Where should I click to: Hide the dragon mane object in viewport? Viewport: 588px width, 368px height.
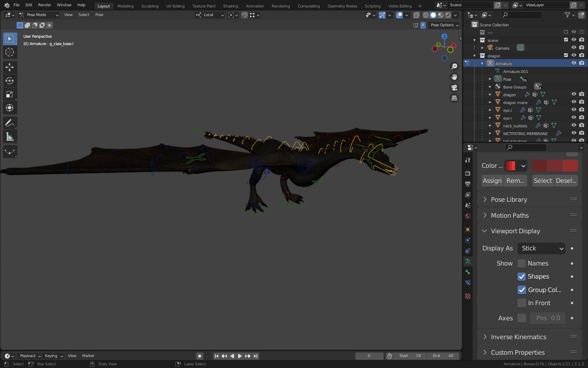(x=574, y=102)
